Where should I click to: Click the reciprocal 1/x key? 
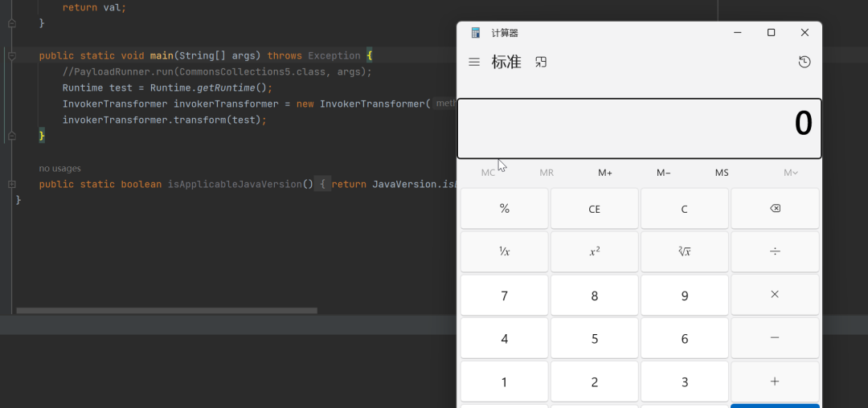click(504, 251)
